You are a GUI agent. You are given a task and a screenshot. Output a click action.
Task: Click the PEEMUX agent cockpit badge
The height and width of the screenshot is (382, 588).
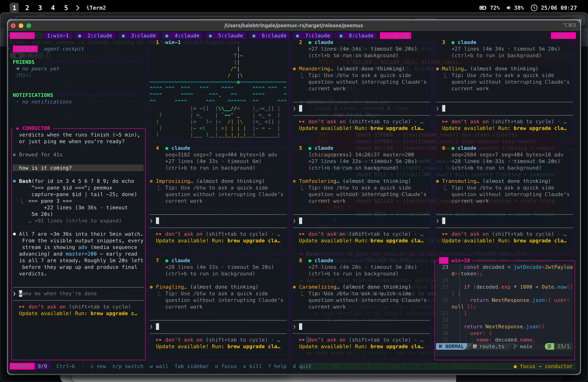coord(25,49)
